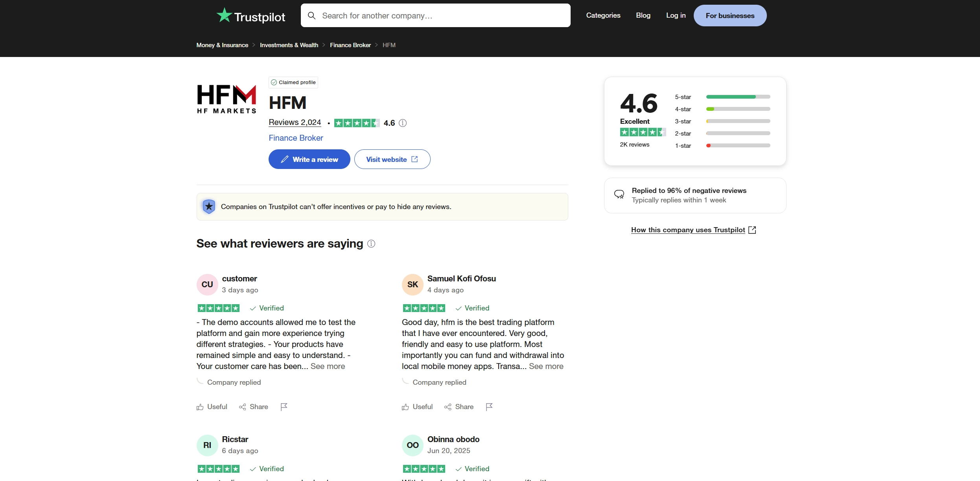The width and height of the screenshot is (980, 481).
Task: Click info icon next to reviewers heading
Action: [x=371, y=244]
